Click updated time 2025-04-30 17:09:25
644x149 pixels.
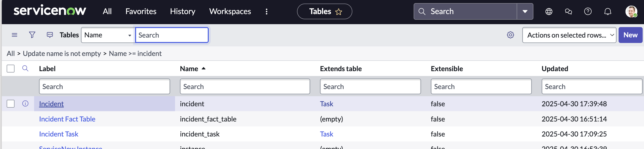574,134
